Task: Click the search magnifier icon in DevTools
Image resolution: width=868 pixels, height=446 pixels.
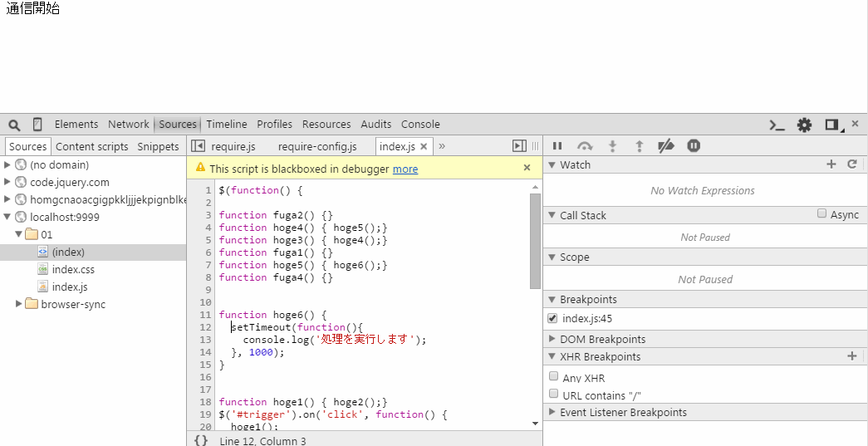Action: pos(14,125)
